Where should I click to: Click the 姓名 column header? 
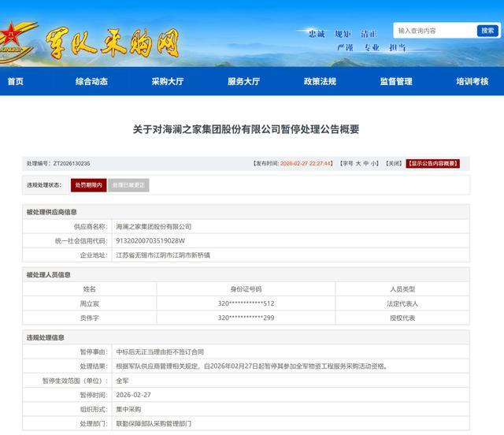(x=89, y=289)
